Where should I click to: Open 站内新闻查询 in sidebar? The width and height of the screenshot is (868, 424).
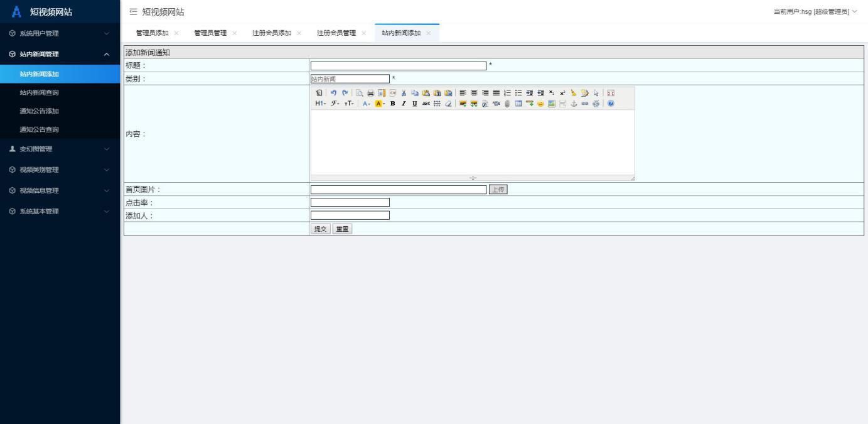pyautogui.click(x=60, y=92)
